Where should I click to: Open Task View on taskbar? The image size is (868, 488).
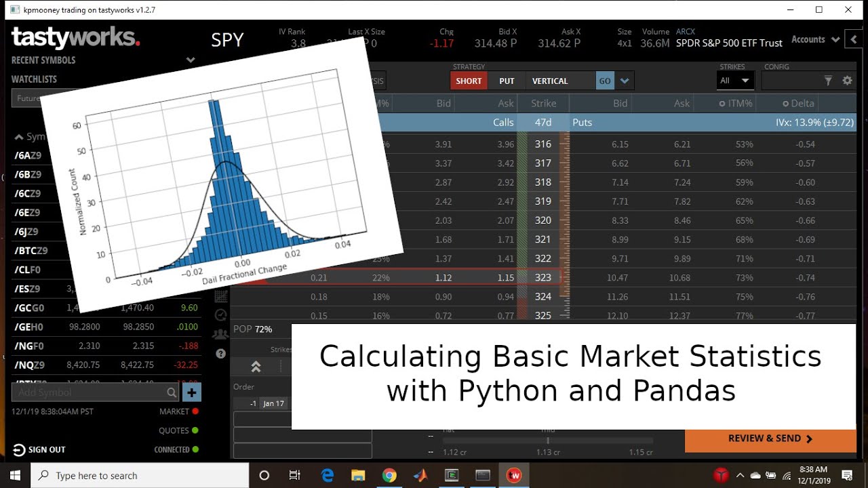tap(295, 475)
